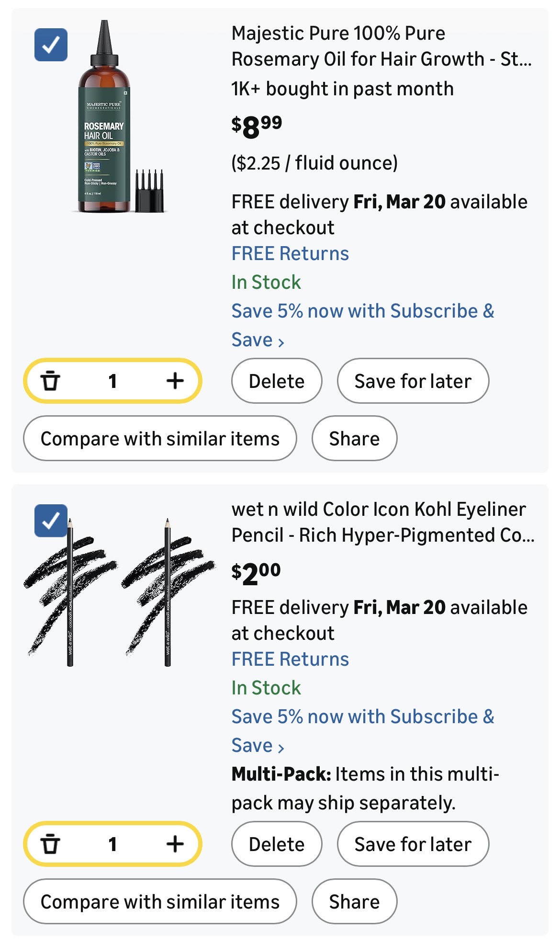Compare Rosemary Oil with similar items
Viewport: 560px width, 943px height.
(160, 439)
